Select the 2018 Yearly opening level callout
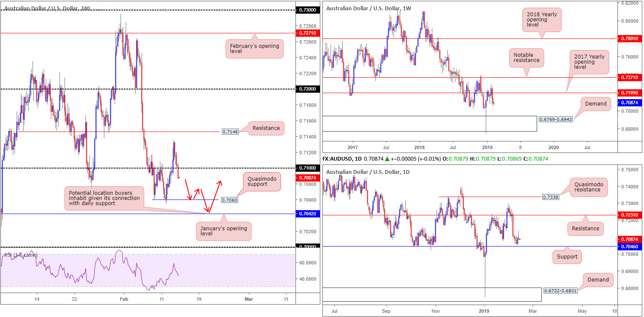 pyautogui.click(x=542, y=20)
